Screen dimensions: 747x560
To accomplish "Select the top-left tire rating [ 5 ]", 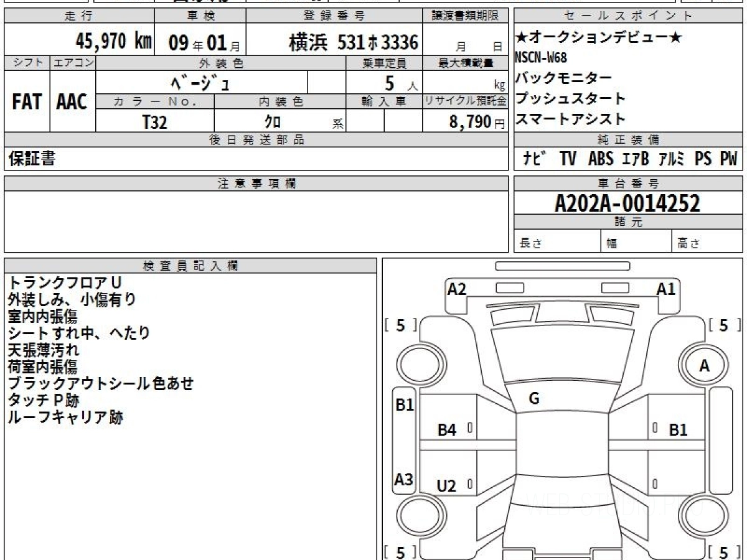I will [400, 325].
